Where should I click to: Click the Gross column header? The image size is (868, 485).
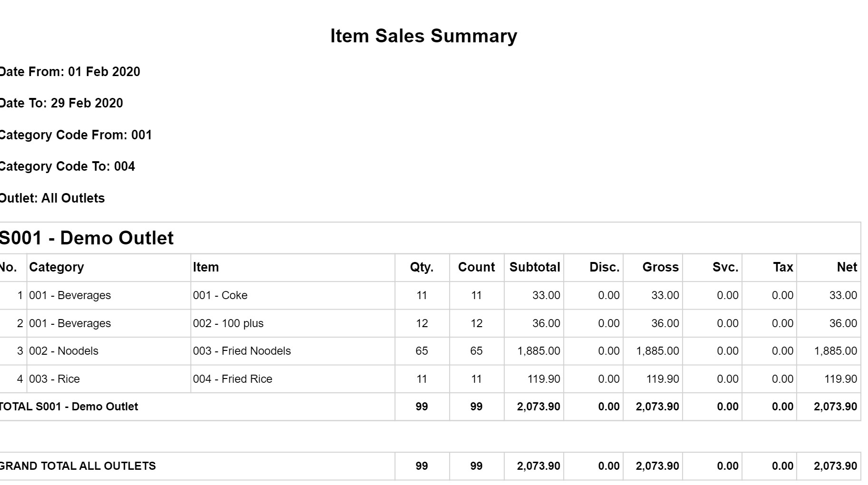coord(660,267)
